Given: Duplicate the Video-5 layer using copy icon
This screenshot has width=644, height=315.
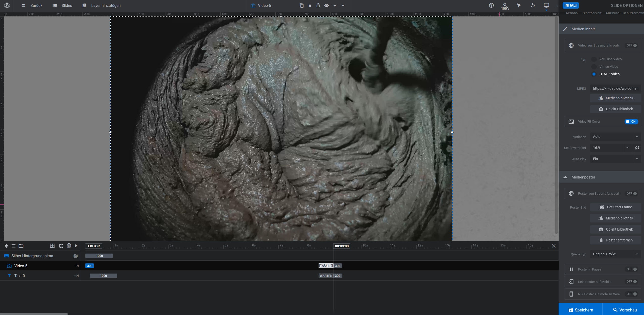Looking at the screenshot, I should click(301, 5).
